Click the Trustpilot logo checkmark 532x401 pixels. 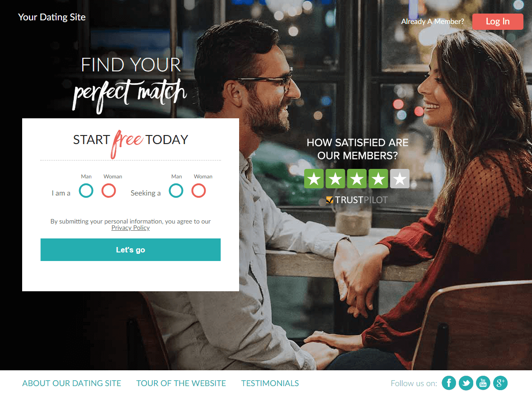(x=330, y=200)
